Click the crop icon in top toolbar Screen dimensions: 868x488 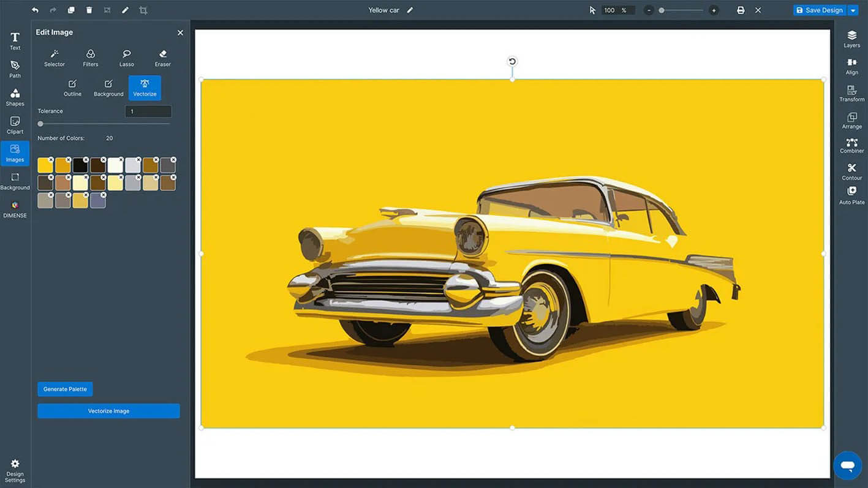[x=143, y=10]
